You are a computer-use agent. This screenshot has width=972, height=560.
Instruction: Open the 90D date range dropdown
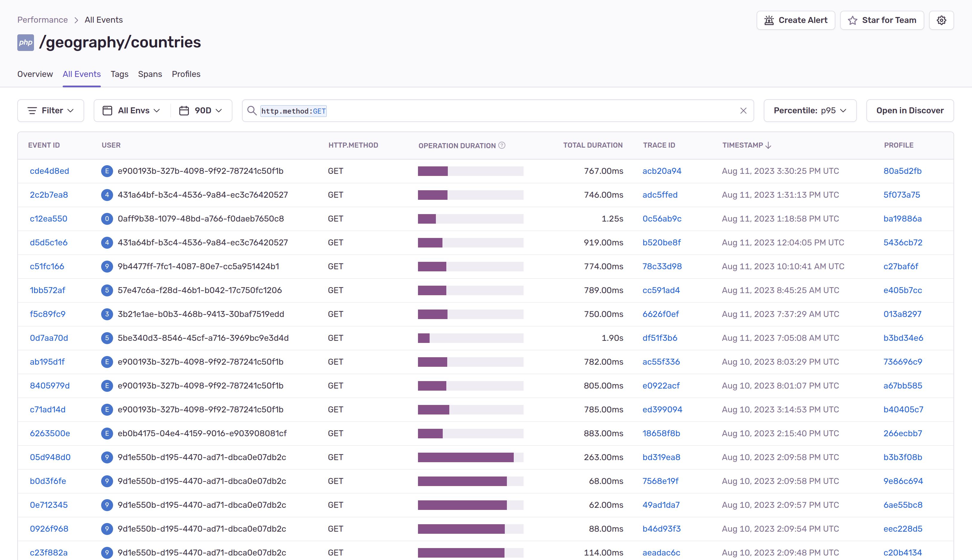pos(201,111)
